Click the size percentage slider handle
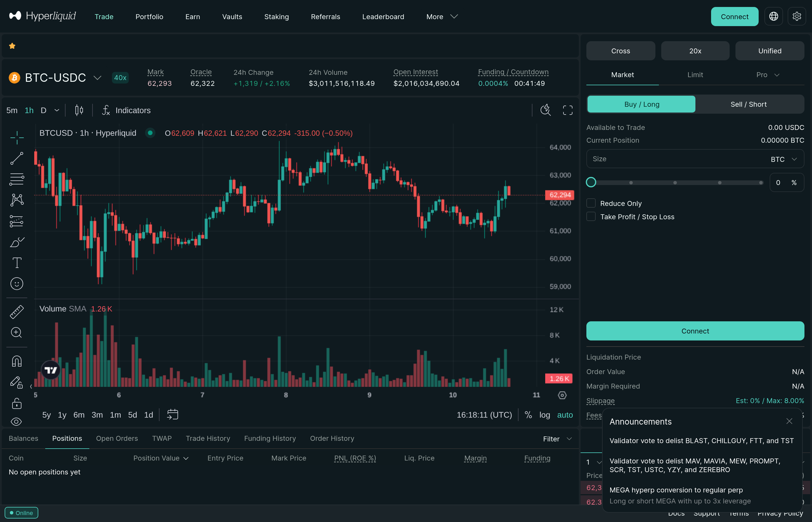The height and width of the screenshot is (522, 812). [591, 182]
